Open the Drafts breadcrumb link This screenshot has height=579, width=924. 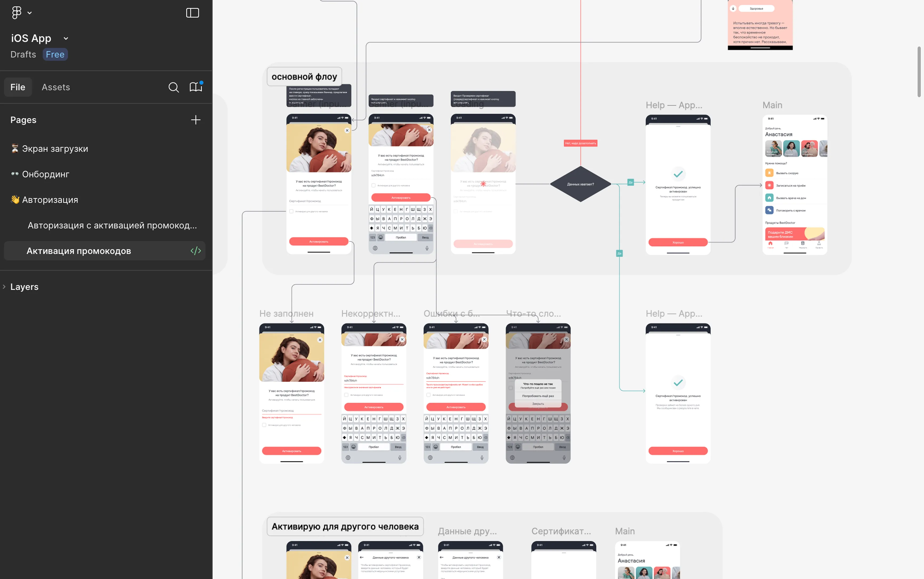(23, 54)
